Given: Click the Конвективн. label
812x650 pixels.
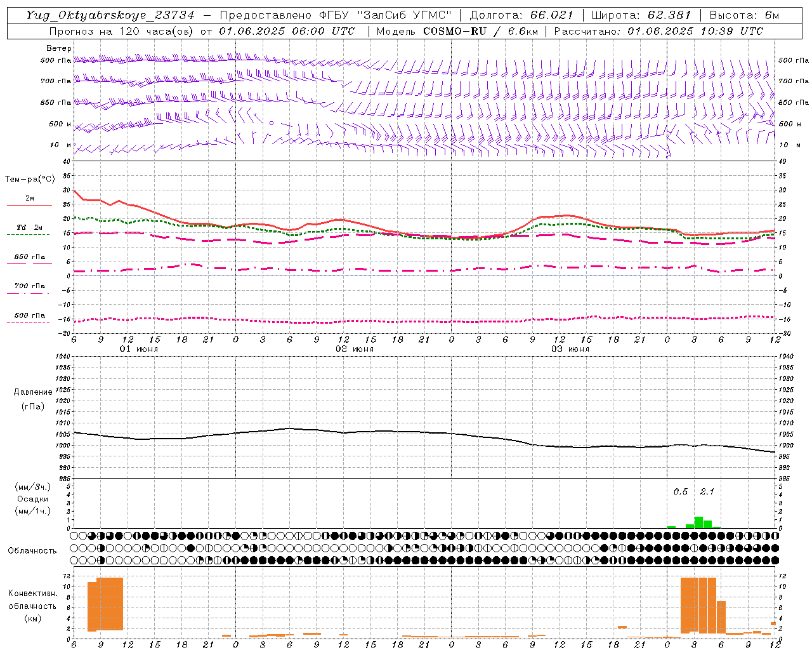Looking at the screenshot, I should pos(33,593).
